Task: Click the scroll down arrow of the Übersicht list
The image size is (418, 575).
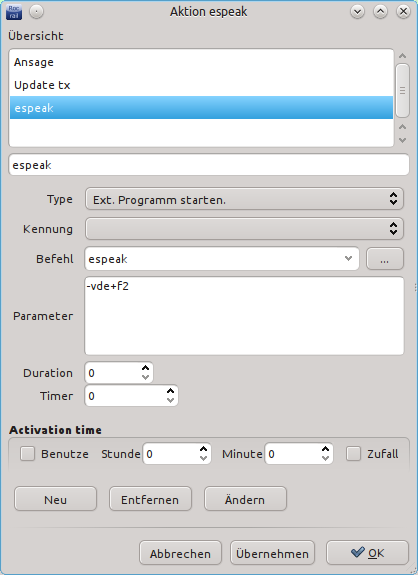Action: 403,140
